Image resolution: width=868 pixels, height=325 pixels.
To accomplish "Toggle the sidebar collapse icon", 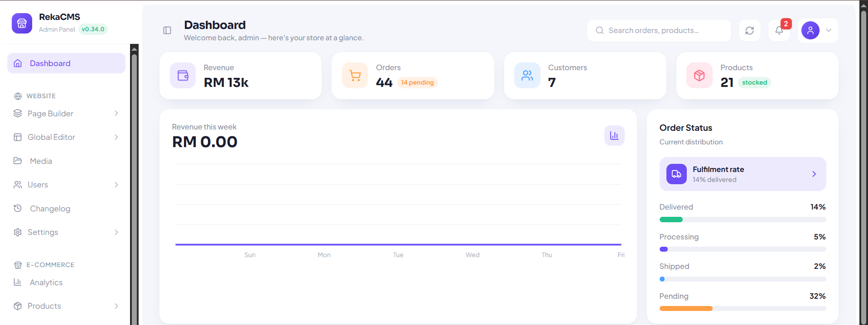I will [x=167, y=30].
